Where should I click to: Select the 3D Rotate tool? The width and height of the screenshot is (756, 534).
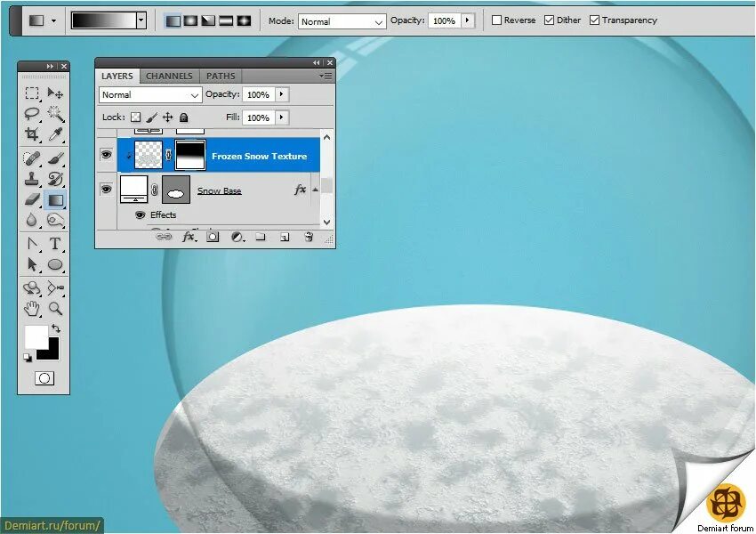tap(32, 288)
